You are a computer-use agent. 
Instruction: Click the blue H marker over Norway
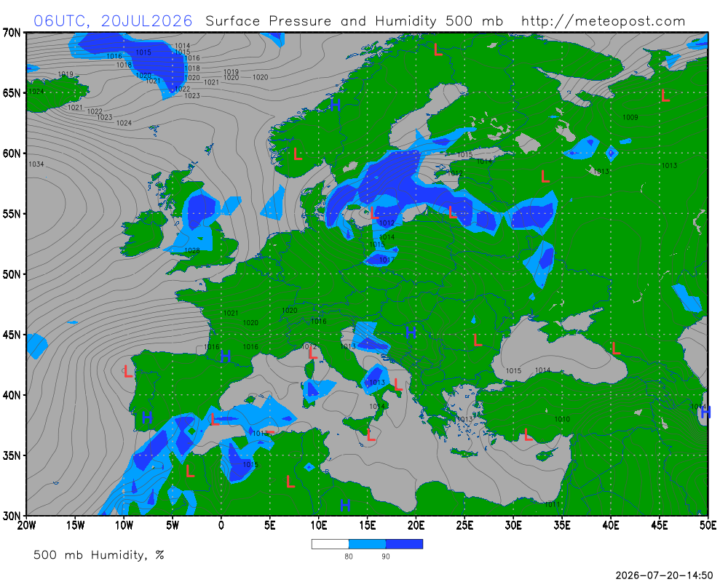(x=335, y=105)
